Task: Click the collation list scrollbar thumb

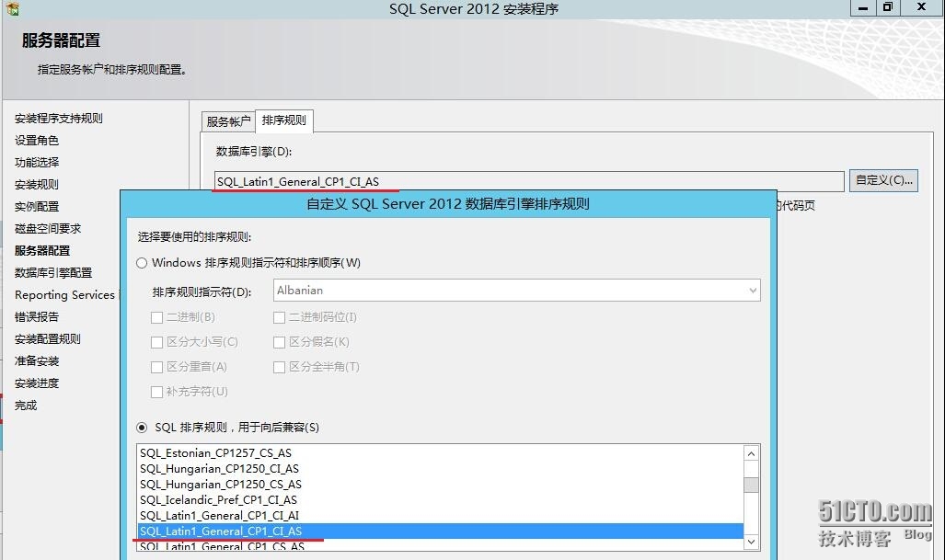Action: (751, 485)
